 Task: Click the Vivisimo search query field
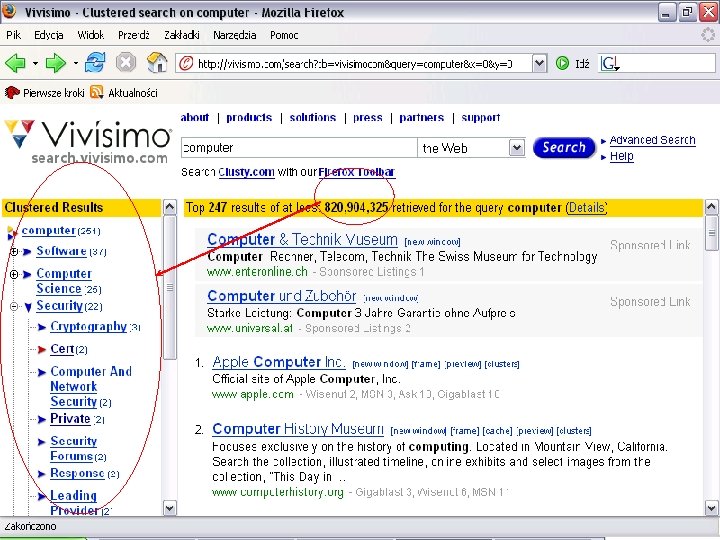pyautogui.click(x=299, y=148)
